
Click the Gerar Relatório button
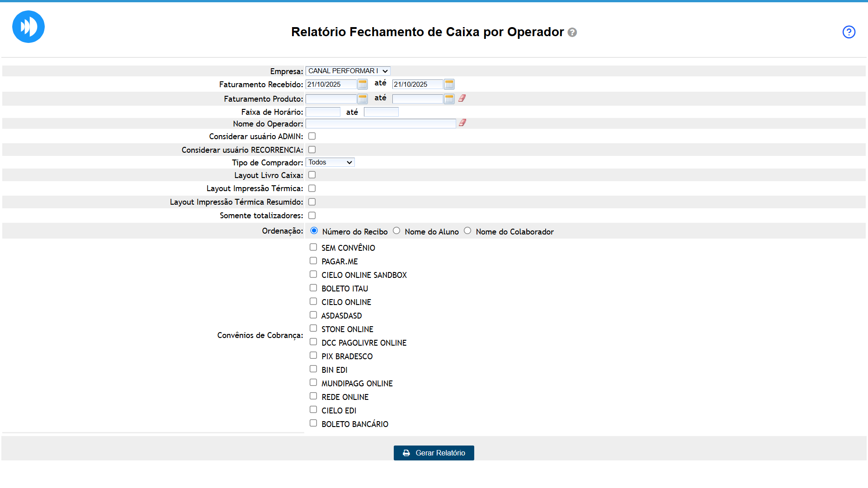434,453
